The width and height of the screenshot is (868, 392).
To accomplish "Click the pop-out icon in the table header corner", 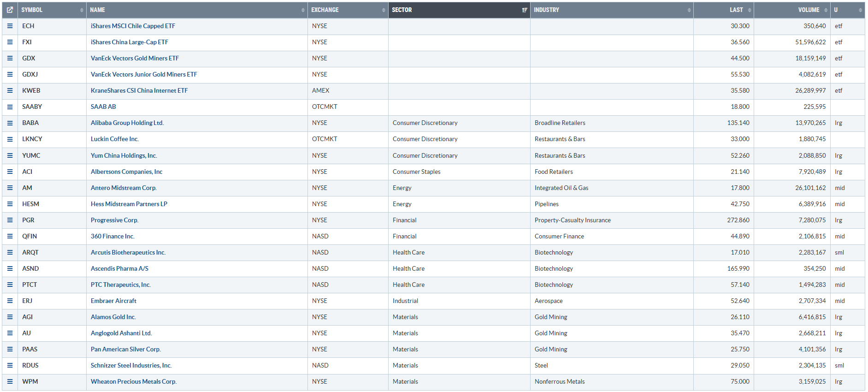I will (x=10, y=10).
